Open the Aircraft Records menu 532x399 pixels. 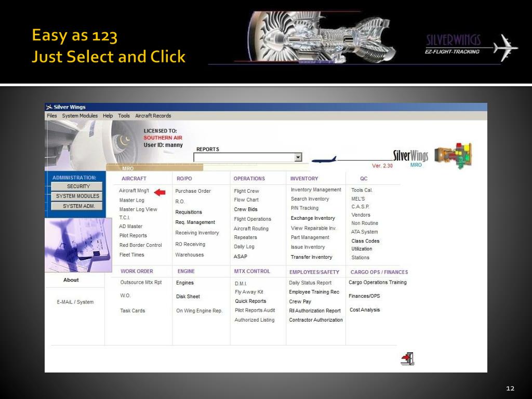153,116
